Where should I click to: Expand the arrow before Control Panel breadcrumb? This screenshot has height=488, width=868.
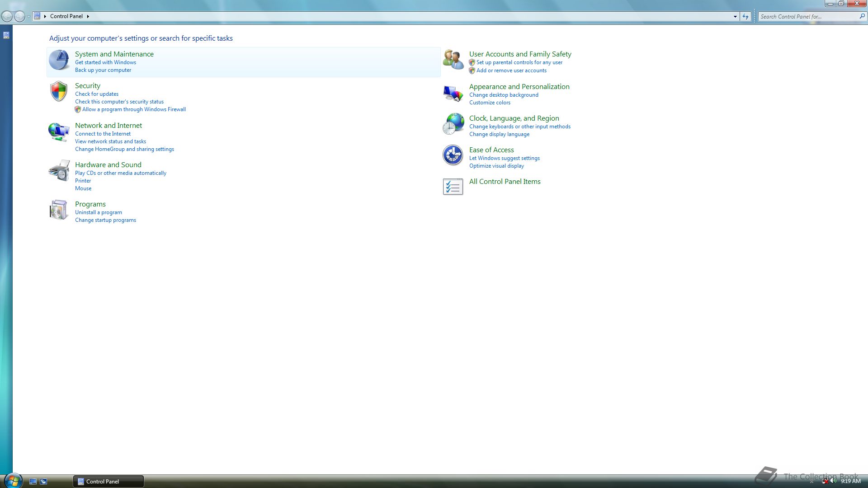point(45,16)
